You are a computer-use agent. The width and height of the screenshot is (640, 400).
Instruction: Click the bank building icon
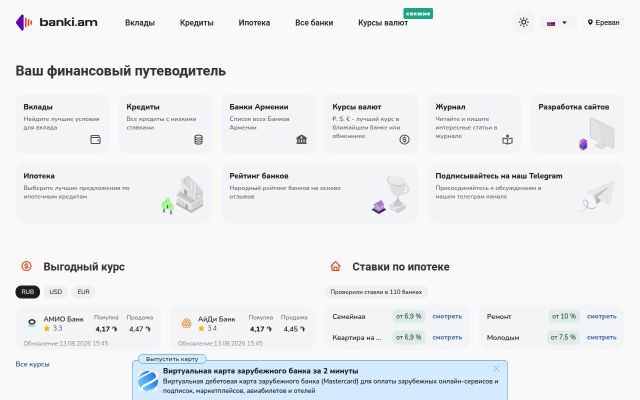pos(301,140)
